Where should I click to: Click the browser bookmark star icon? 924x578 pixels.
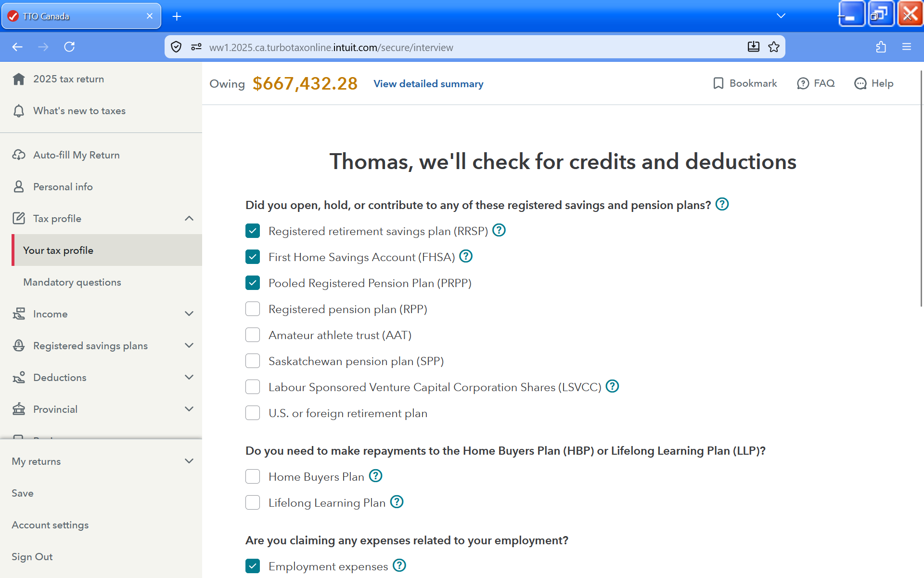[x=774, y=47]
